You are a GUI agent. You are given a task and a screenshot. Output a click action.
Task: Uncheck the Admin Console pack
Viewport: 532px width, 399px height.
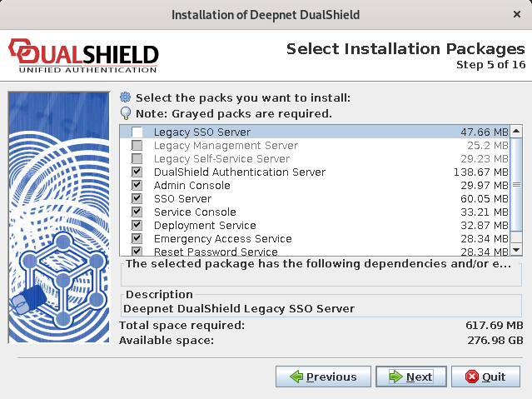point(137,186)
